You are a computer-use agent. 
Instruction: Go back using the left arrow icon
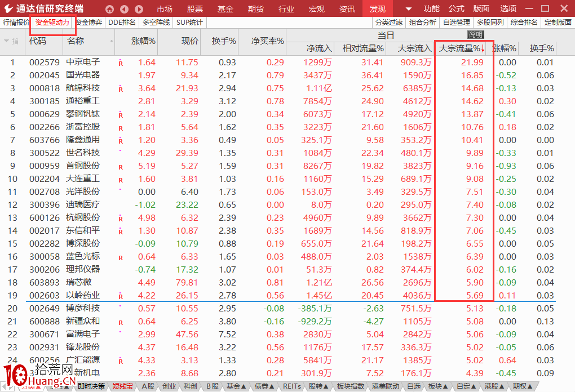tap(124, 9)
